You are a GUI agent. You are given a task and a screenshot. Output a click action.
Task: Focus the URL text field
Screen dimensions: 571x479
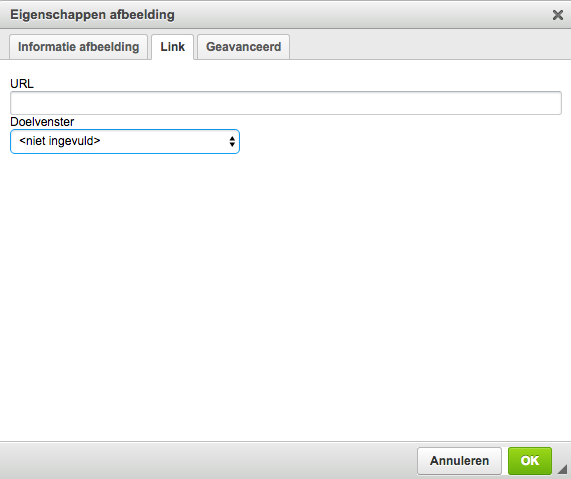(286, 103)
